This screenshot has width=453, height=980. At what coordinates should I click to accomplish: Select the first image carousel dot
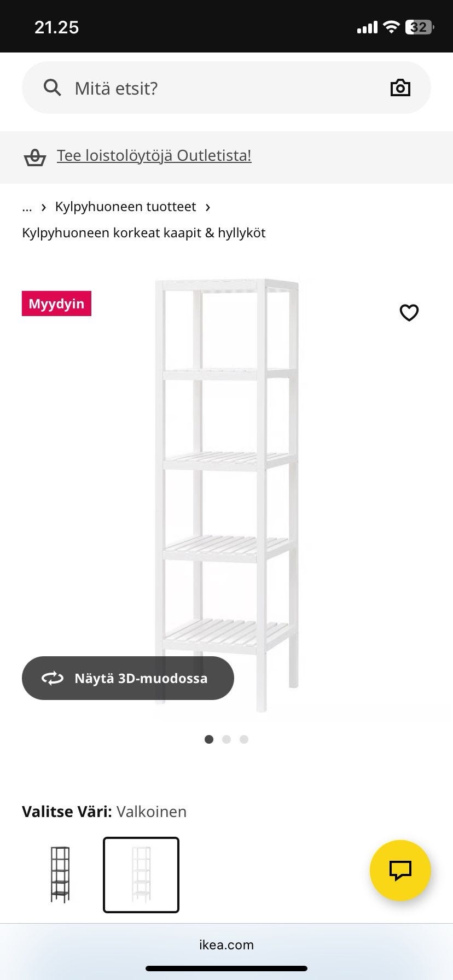click(x=209, y=739)
